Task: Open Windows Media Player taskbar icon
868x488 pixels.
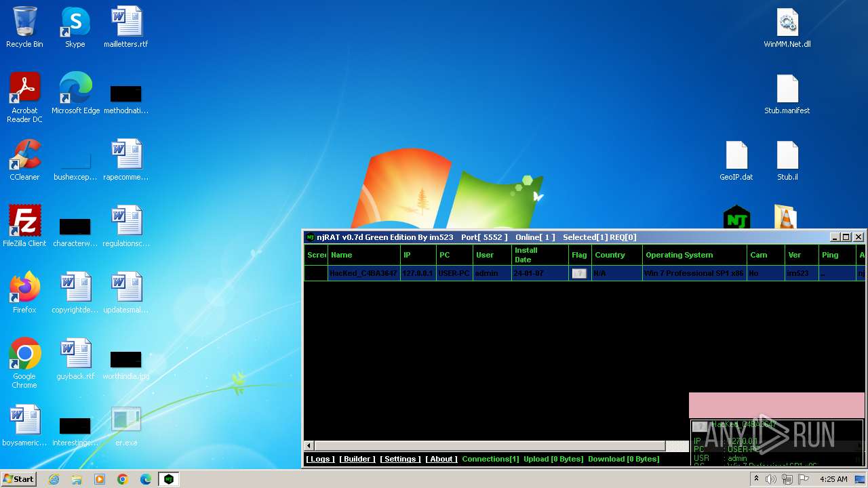Action: 100,479
